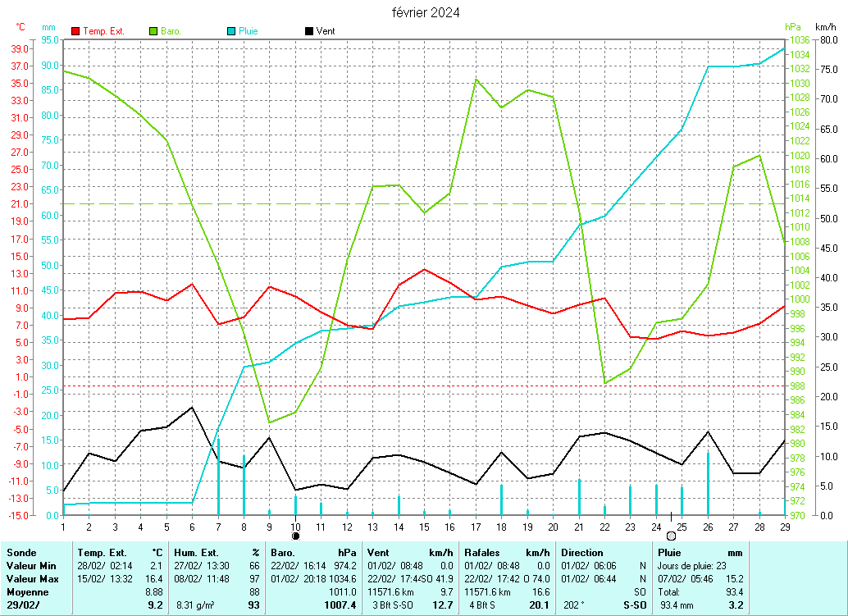Click the green Baro. legend swatch
Screen dimensions: 848x616
point(153,31)
